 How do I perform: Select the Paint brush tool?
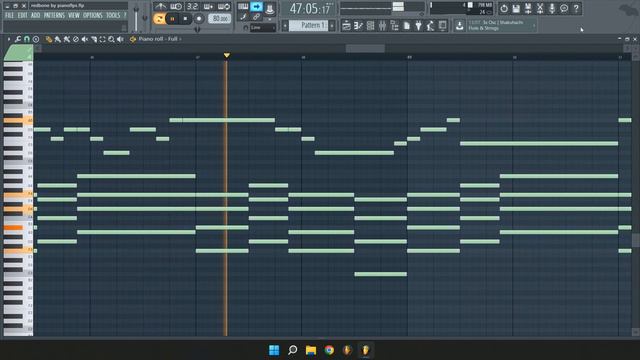(58, 39)
